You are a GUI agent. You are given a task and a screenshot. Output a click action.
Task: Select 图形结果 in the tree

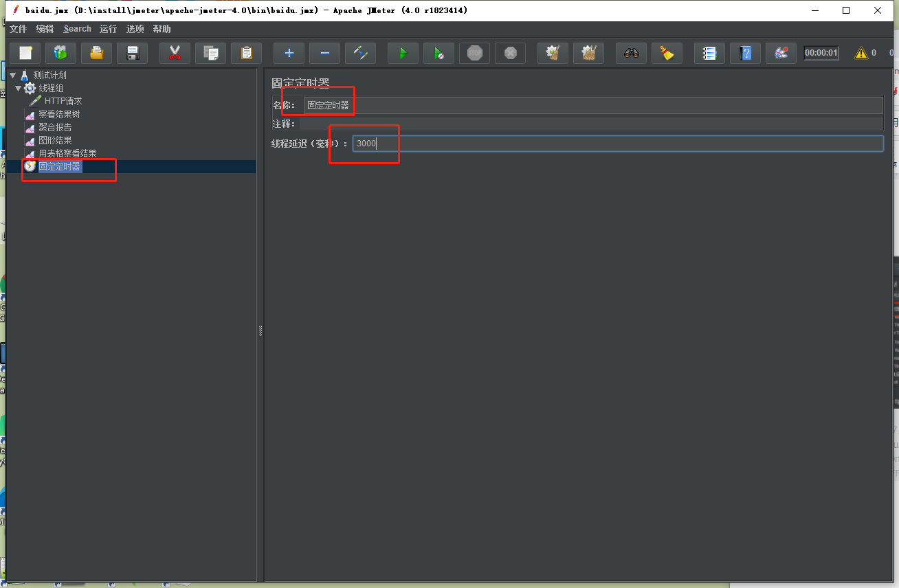[x=55, y=140]
